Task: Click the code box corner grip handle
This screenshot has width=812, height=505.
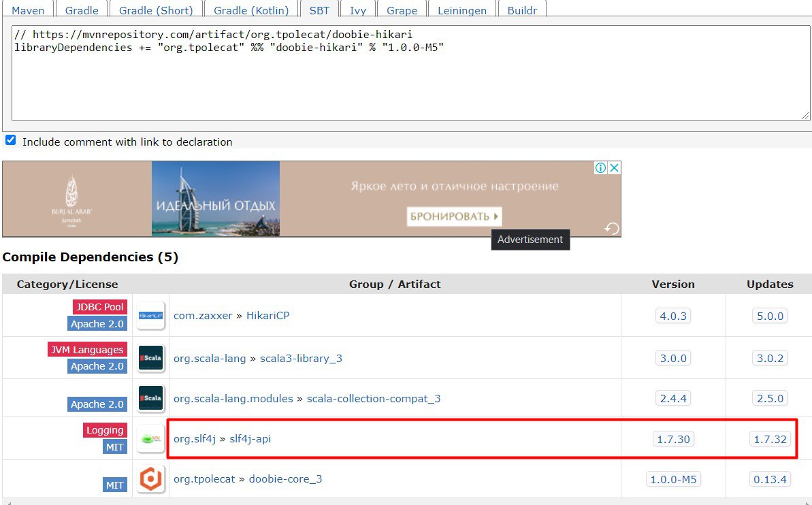Action: click(x=805, y=116)
